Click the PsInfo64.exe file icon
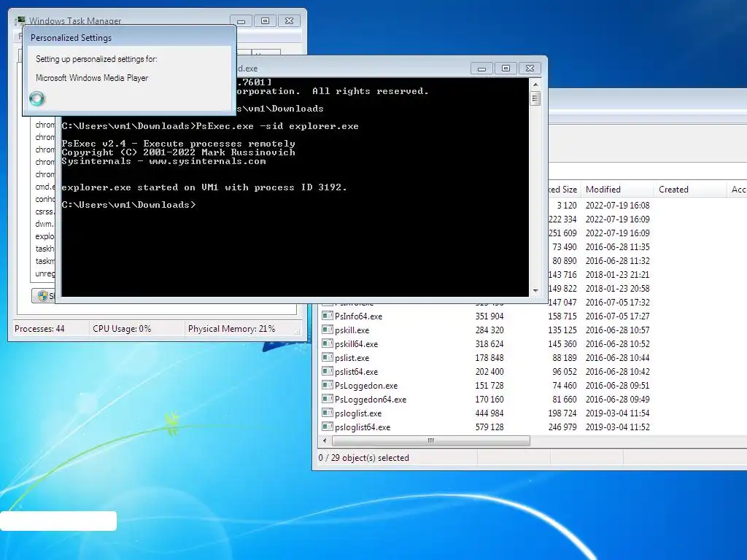747x560 pixels. (x=327, y=316)
